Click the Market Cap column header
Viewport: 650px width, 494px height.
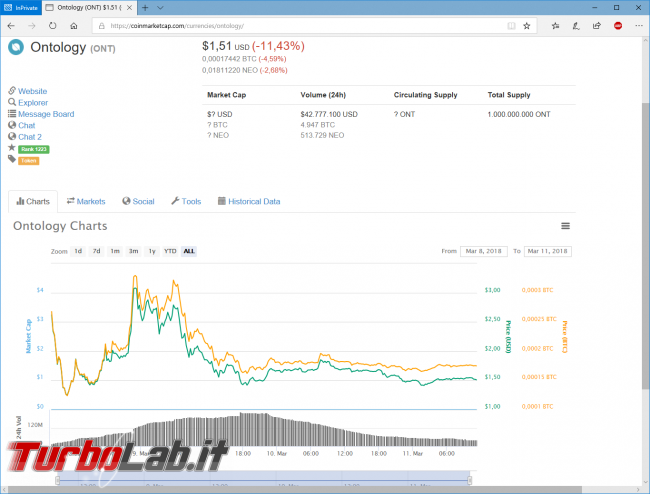[227, 95]
